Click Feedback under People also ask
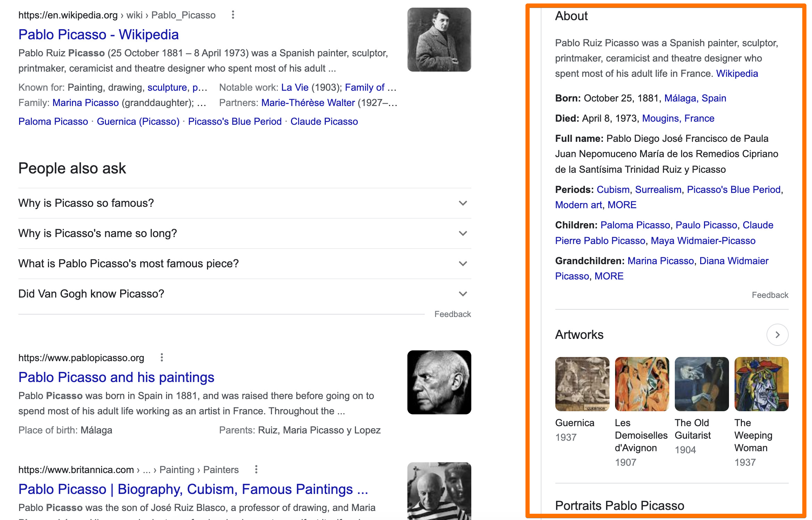Image resolution: width=812 pixels, height=520 pixels. click(x=453, y=314)
